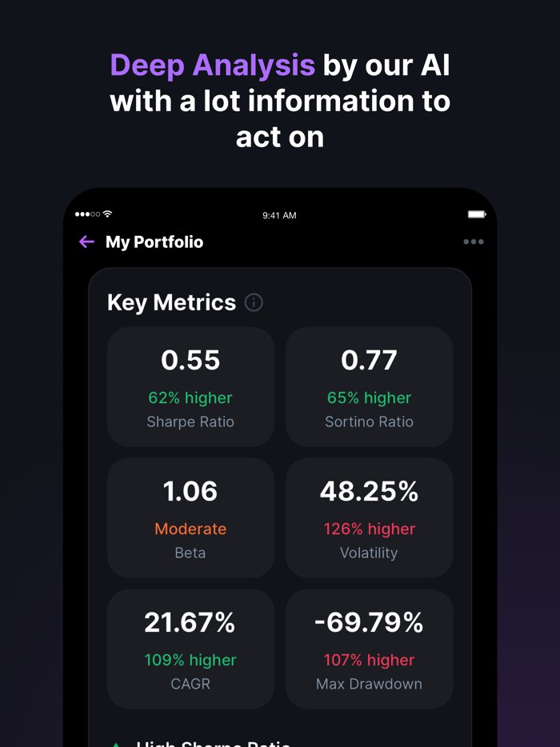Open the Beta metric card
Image resolution: width=560 pixels, height=747 pixels.
point(190,517)
